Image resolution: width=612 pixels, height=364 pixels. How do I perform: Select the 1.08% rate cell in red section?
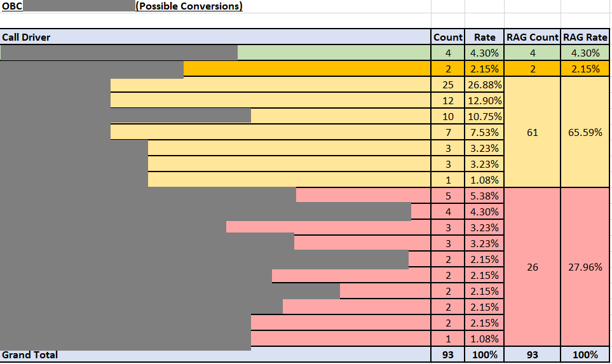pos(484,339)
